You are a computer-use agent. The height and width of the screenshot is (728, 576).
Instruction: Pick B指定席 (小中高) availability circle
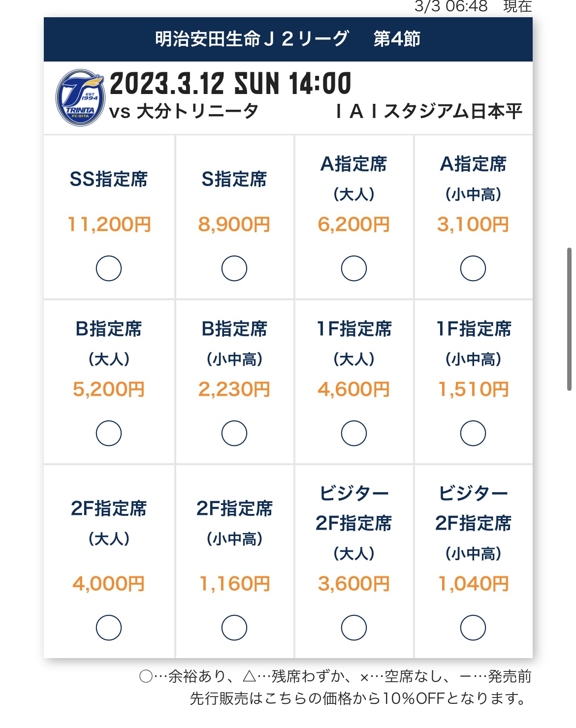(x=234, y=433)
